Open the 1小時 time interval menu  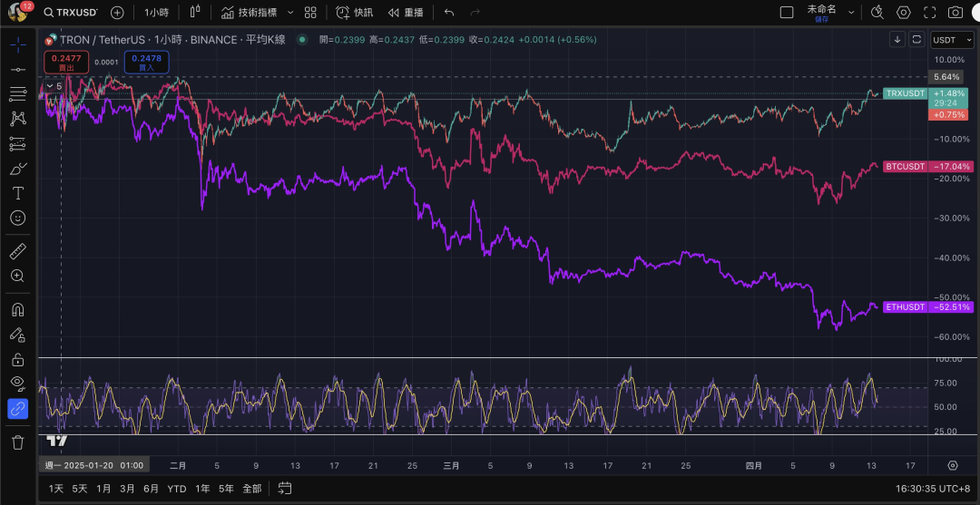click(x=155, y=13)
